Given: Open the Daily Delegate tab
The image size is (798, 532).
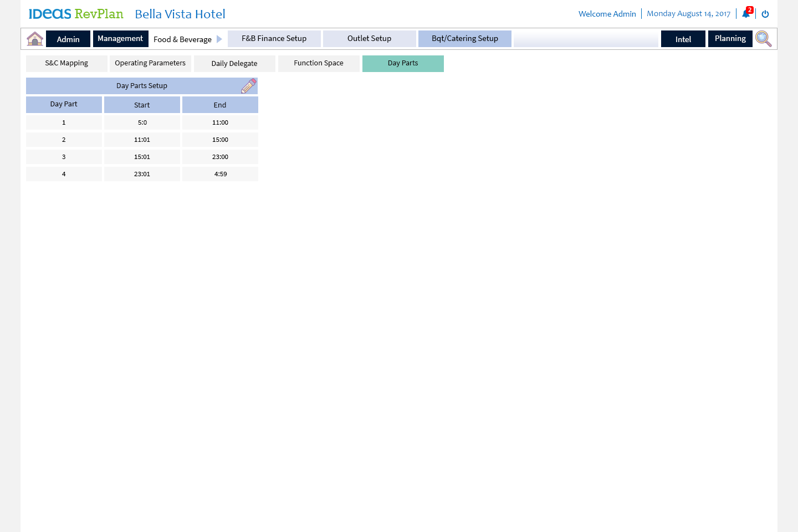Looking at the screenshot, I should 234,64.
